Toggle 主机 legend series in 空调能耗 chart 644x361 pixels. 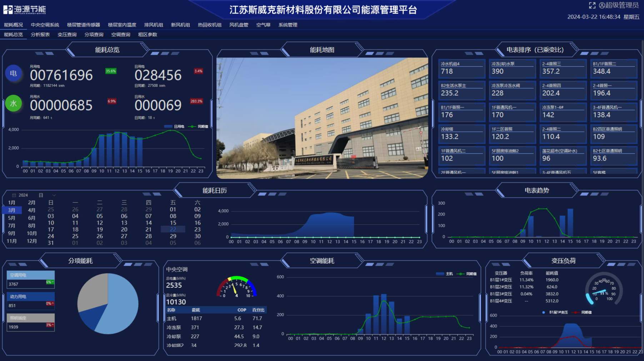point(444,274)
